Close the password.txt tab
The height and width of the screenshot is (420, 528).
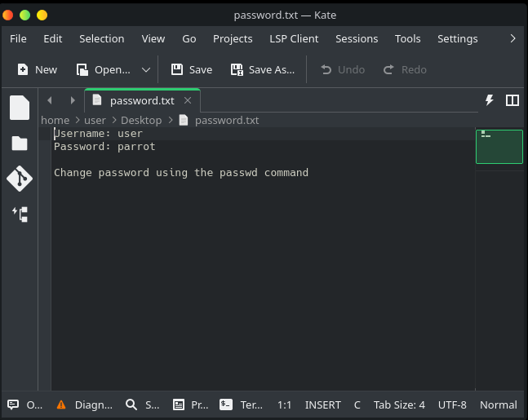pyautogui.click(x=188, y=100)
